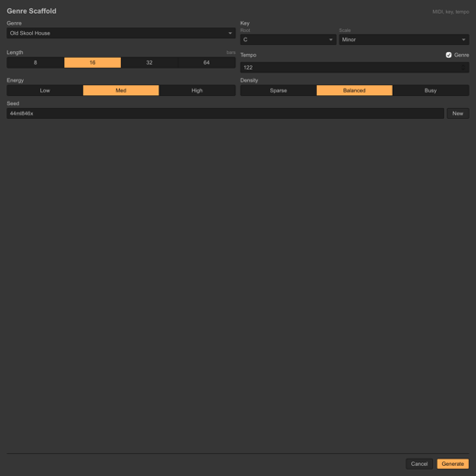Select High energy

click(197, 91)
